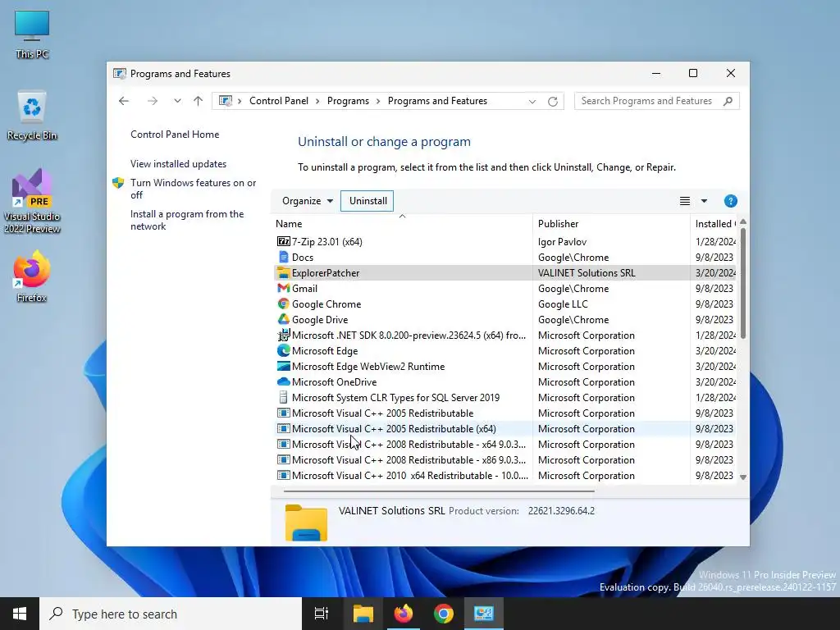Viewport: 840px width, 630px height.
Task: Go up one level with up arrow
Action: 199,101
